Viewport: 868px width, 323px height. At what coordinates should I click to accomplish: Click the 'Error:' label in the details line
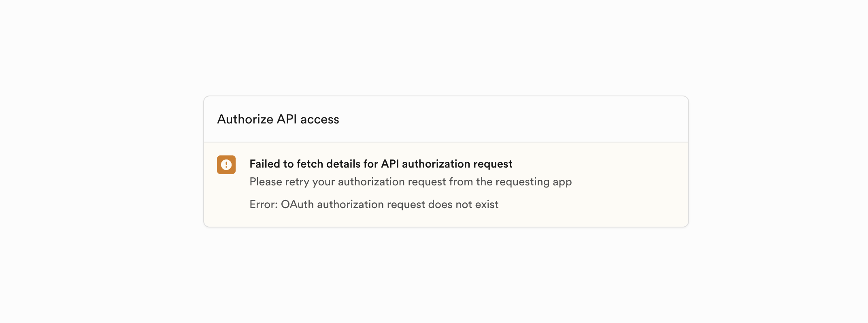point(263,204)
